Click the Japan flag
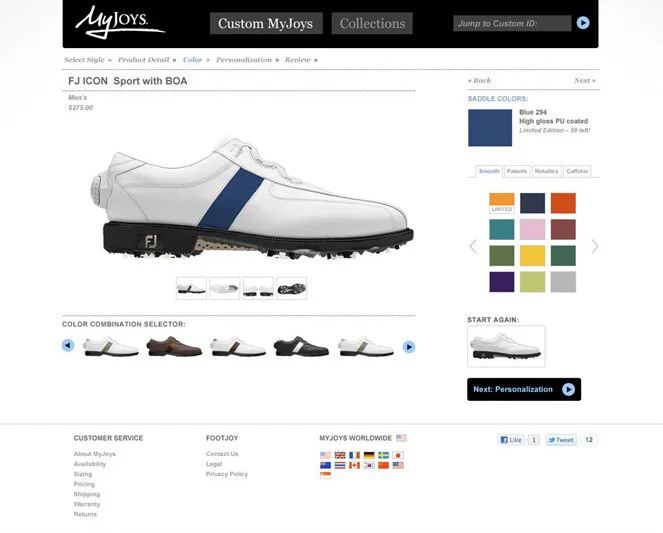 point(398,455)
